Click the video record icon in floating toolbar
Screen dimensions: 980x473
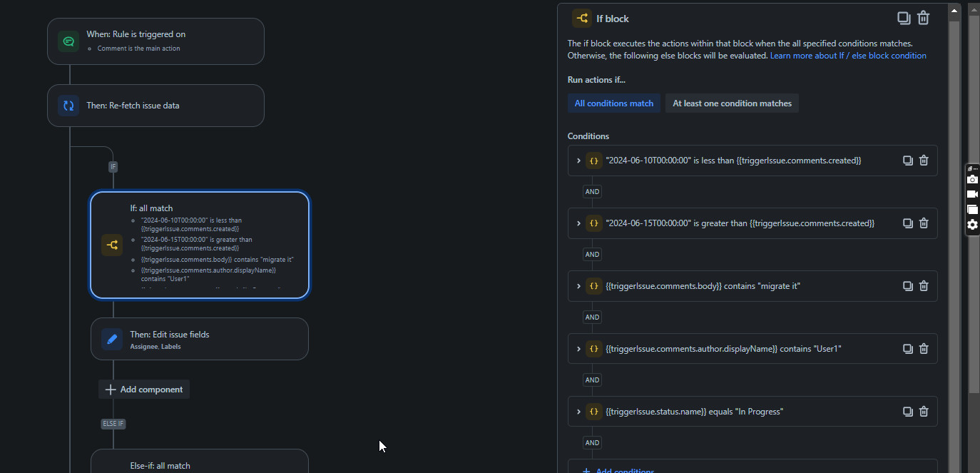pyautogui.click(x=972, y=194)
